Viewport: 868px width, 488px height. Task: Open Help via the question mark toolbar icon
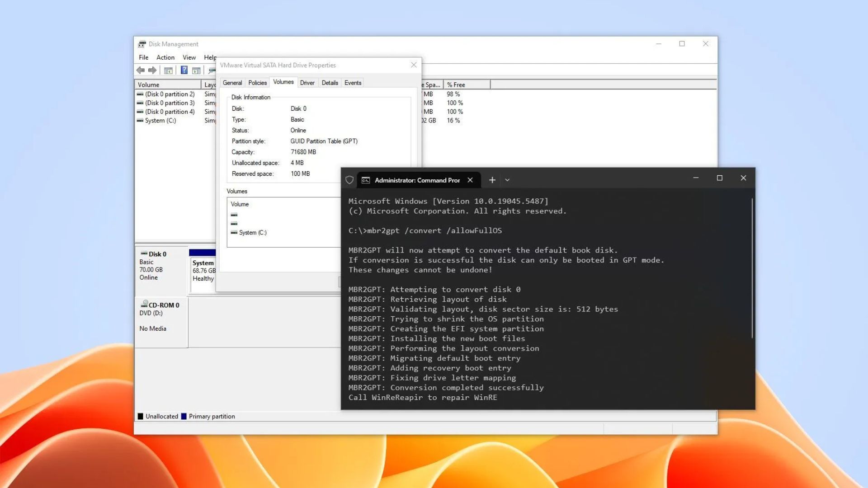click(x=184, y=70)
